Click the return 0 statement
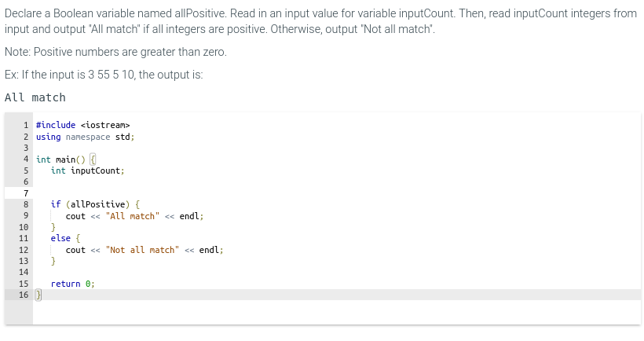Viewport: 644px width, 341px height. [73, 284]
